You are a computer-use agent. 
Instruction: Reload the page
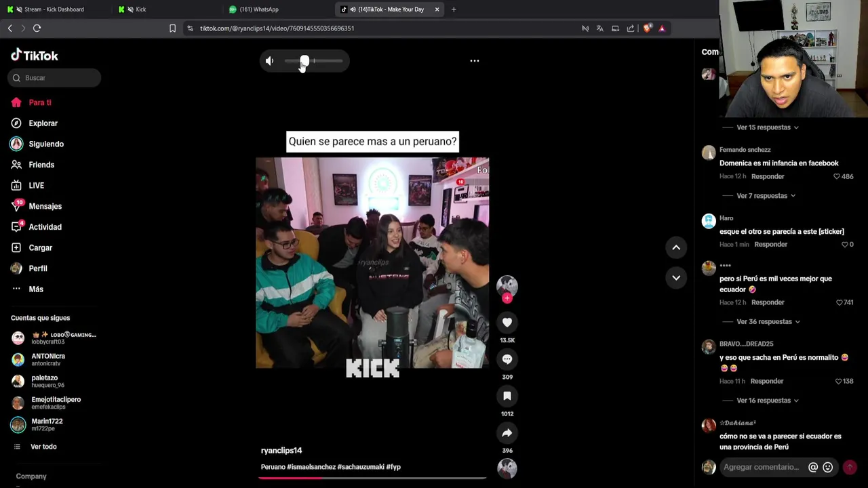click(x=37, y=28)
